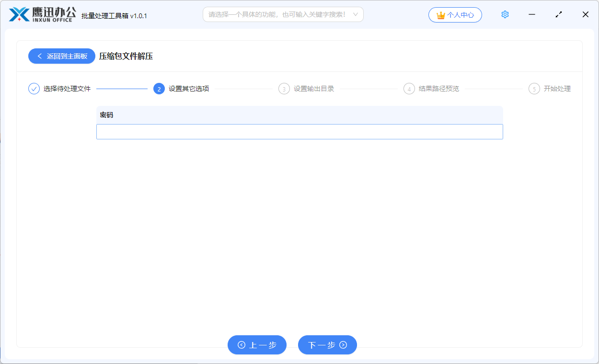Click the 压缩包文件解压 page title

(x=126, y=57)
